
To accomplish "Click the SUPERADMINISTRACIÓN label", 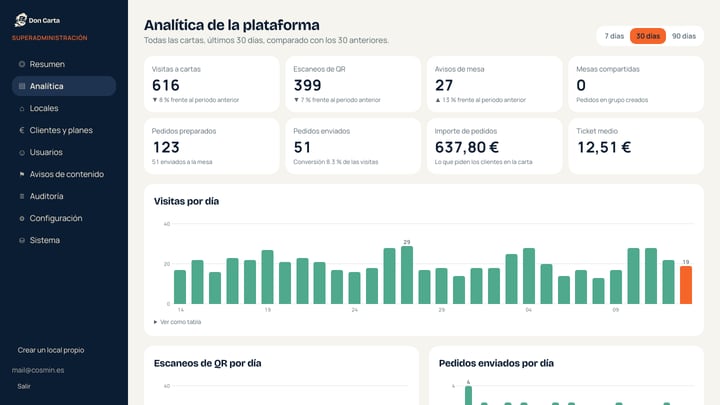I will pos(50,38).
